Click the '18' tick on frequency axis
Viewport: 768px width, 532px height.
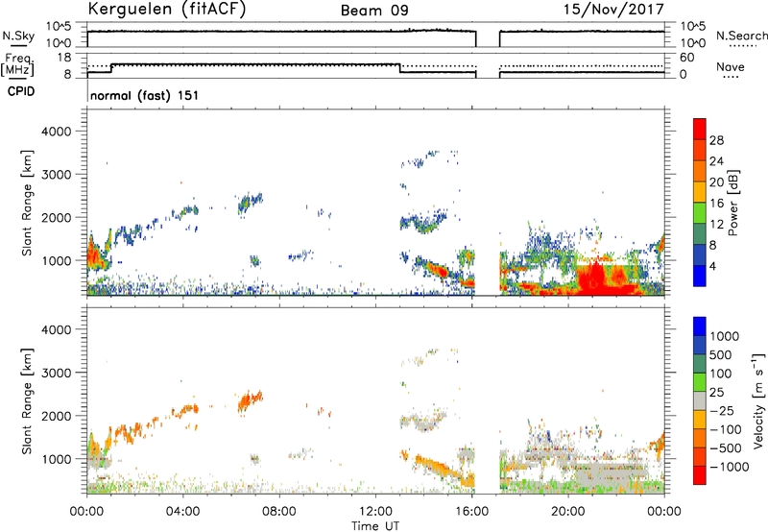coord(63,58)
